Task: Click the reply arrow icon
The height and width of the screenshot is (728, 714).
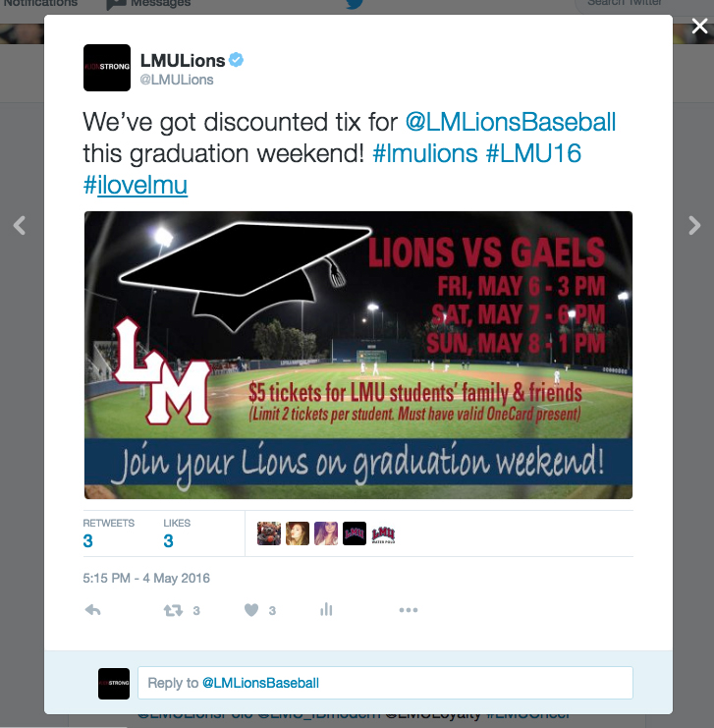Action: pyautogui.click(x=93, y=610)
